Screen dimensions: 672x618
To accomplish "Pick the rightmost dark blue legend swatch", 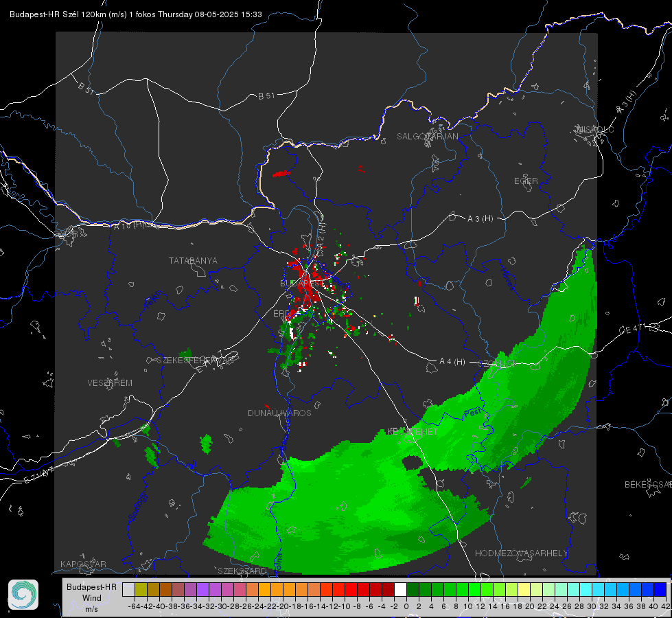I will (x=660, y=590).
